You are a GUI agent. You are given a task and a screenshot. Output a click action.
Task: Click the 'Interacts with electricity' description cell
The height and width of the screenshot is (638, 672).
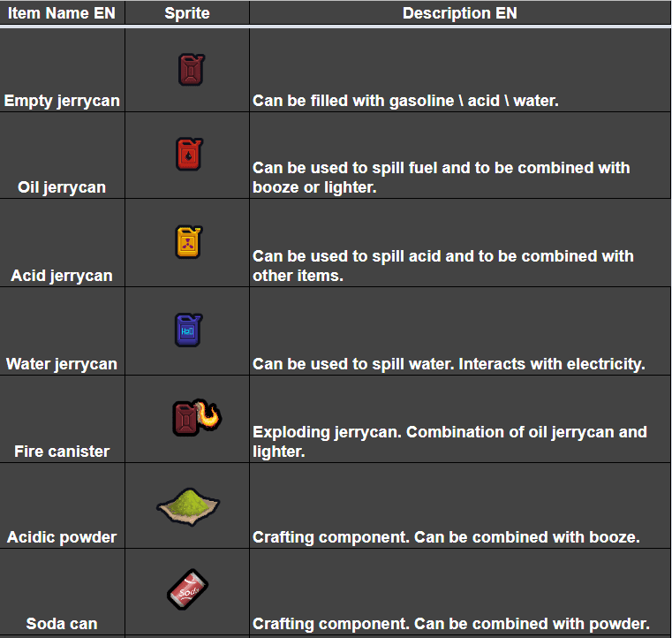[449, 363]
